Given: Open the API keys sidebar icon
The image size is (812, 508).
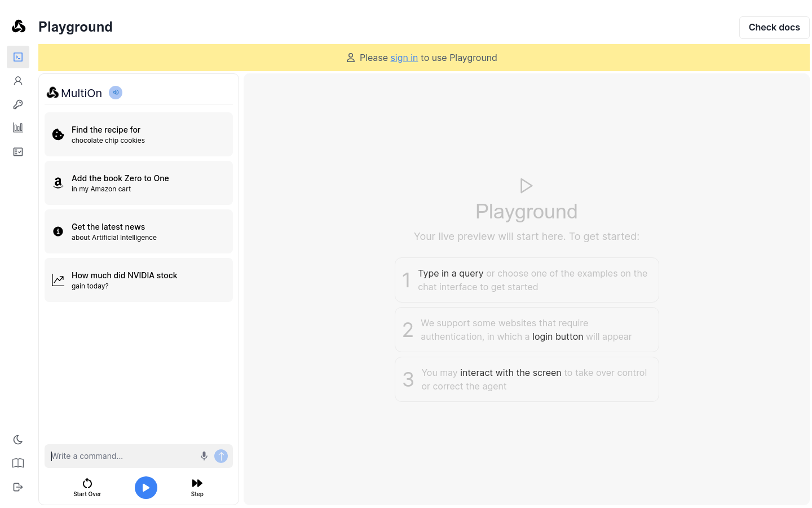Looking at the screenshot, I should [18, 104].
